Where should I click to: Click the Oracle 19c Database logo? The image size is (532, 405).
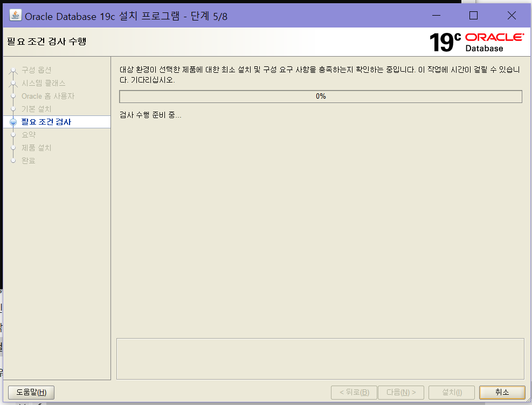[x=476, y=43]
